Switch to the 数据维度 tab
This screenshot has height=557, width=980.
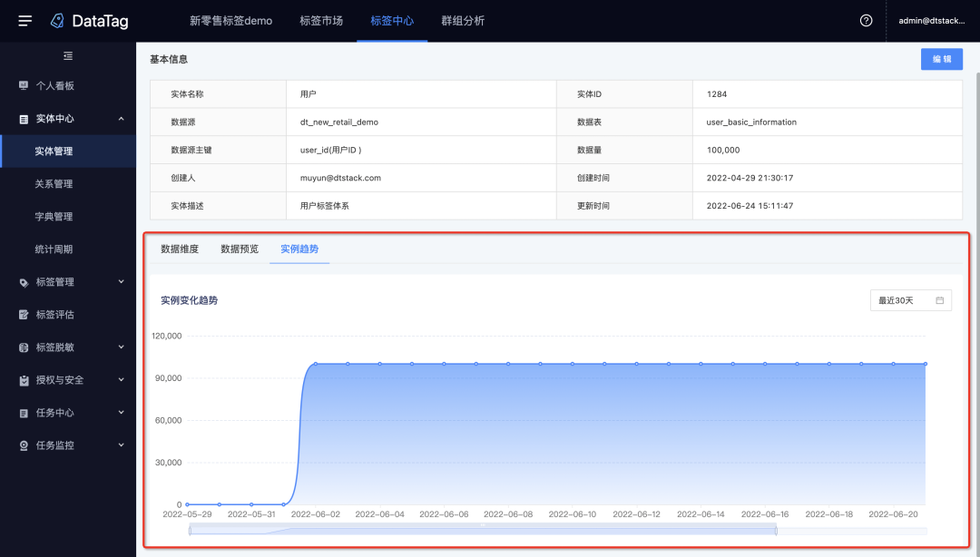(180, 249)
